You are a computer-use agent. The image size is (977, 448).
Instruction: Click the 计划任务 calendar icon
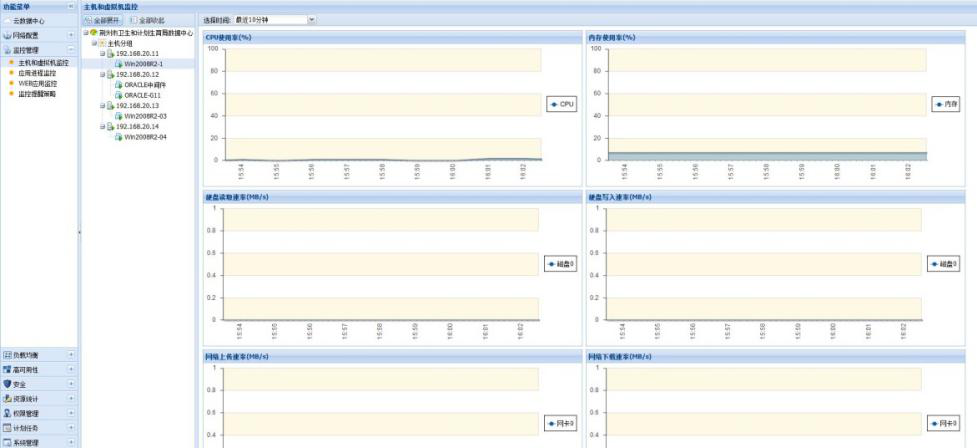pyautogui.click(x=7, y=427)
